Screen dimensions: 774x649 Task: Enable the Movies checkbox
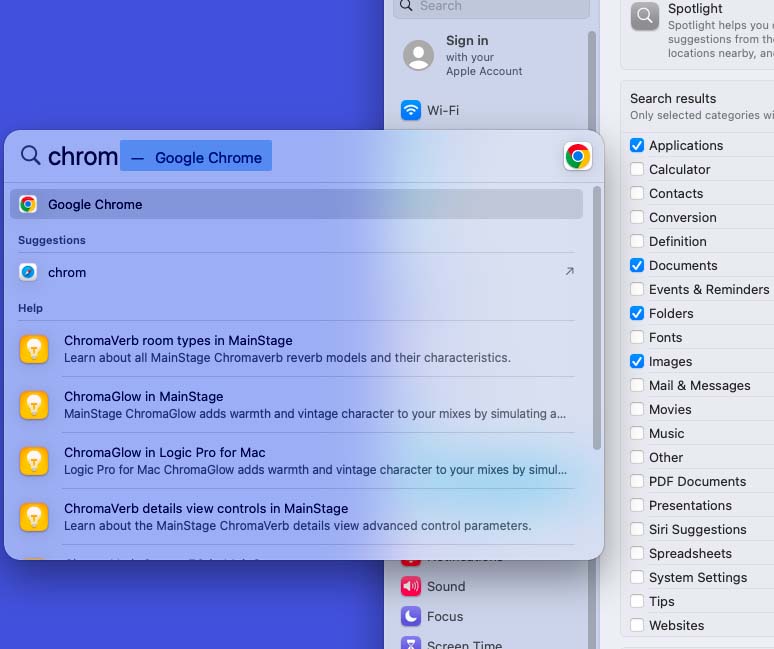[x=637, y=409]
